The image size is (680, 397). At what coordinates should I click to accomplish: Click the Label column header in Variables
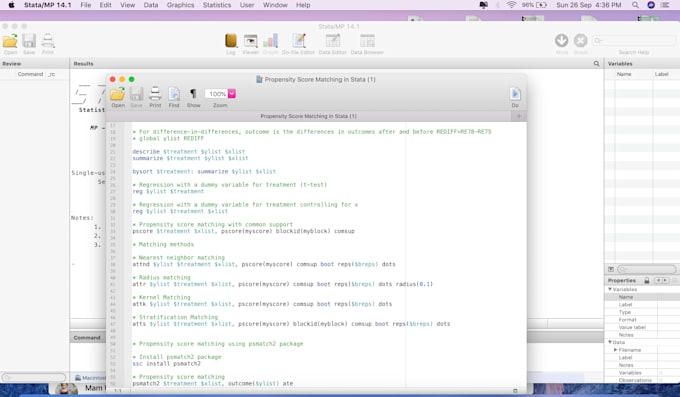tap(661, 74)
